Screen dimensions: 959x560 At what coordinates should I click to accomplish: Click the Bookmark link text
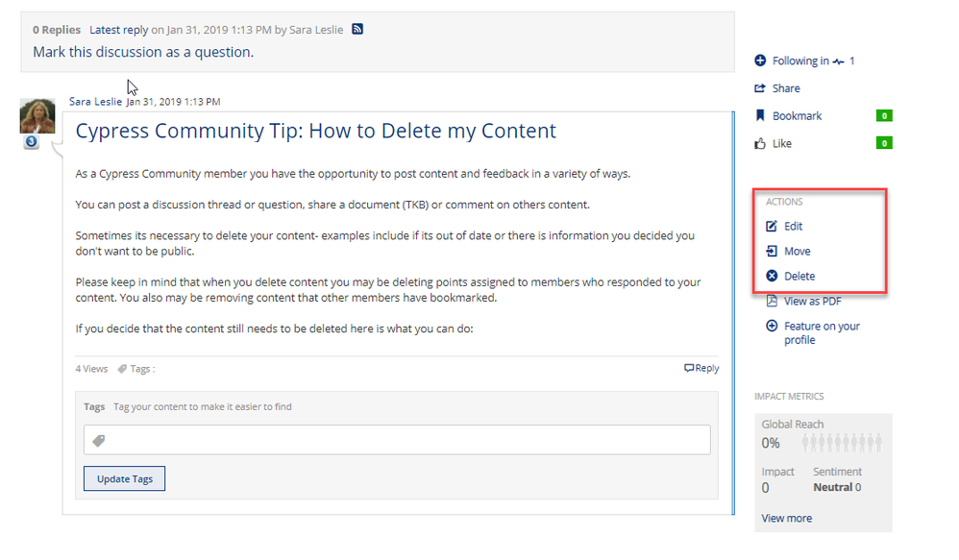pos(797,115)
